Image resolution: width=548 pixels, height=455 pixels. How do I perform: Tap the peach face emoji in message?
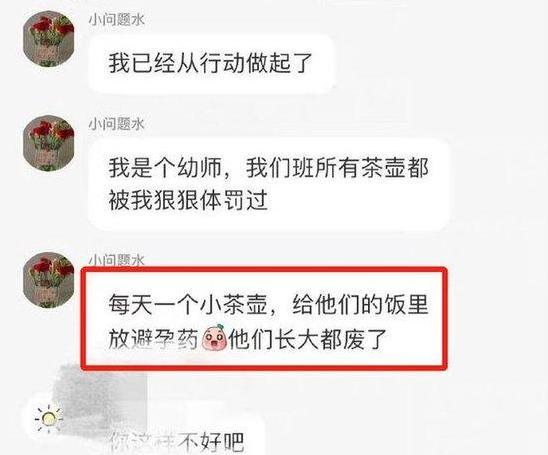point(215,338)
